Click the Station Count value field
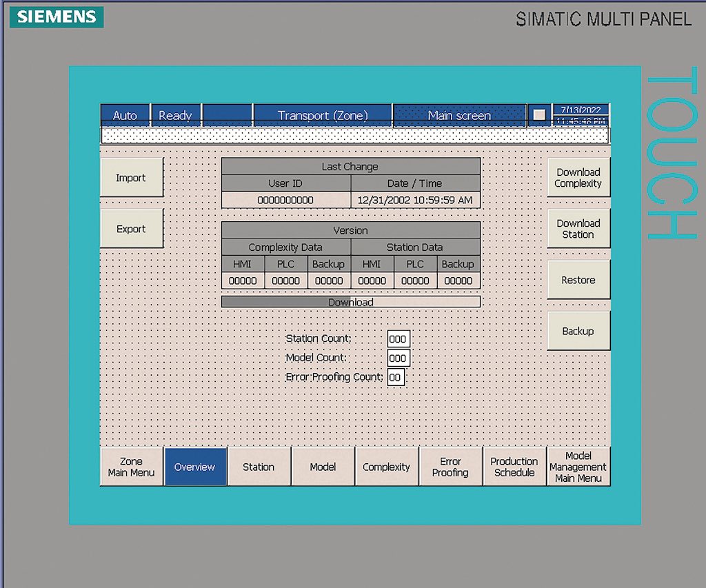 click(400, 338)
